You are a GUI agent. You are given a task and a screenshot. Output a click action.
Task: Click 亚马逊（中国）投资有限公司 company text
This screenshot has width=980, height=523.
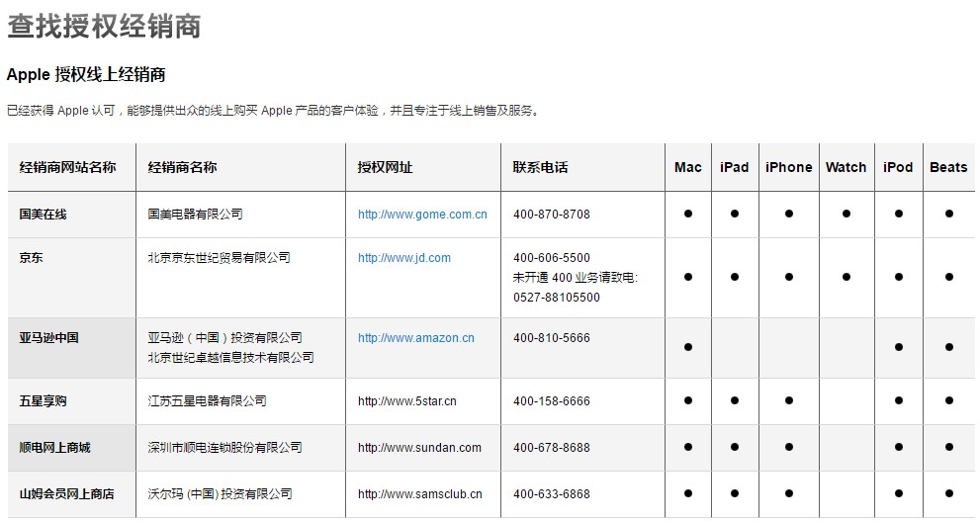pos(225,338)
